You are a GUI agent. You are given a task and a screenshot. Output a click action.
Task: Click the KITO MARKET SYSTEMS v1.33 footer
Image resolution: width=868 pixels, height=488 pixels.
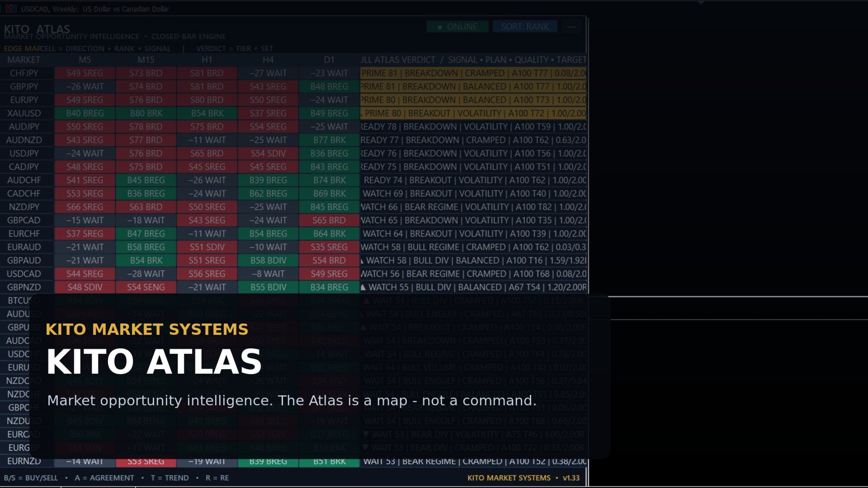point(523,478)
